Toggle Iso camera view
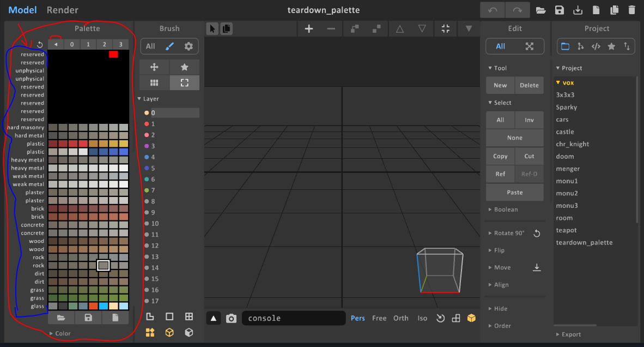Image resolution: width=644 pixels, height=347 pixels. (x=422, y=318)
